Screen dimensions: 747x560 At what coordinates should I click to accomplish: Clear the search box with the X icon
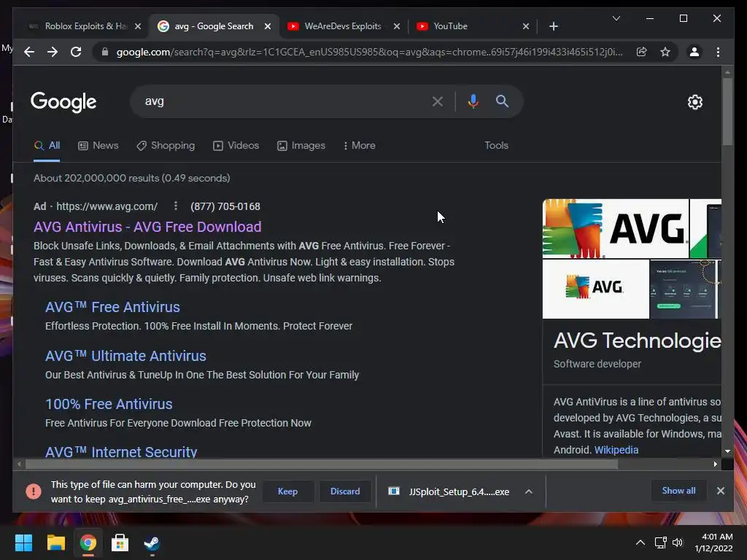438,101
